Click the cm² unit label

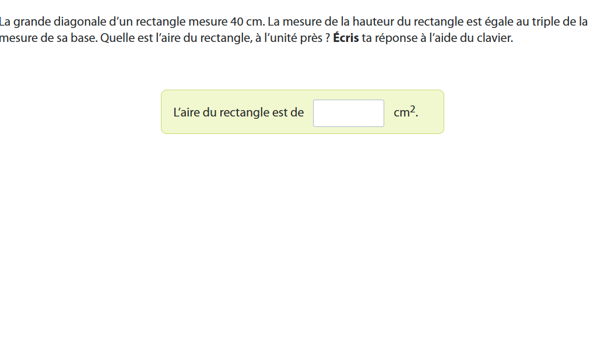tap(405, 112)
